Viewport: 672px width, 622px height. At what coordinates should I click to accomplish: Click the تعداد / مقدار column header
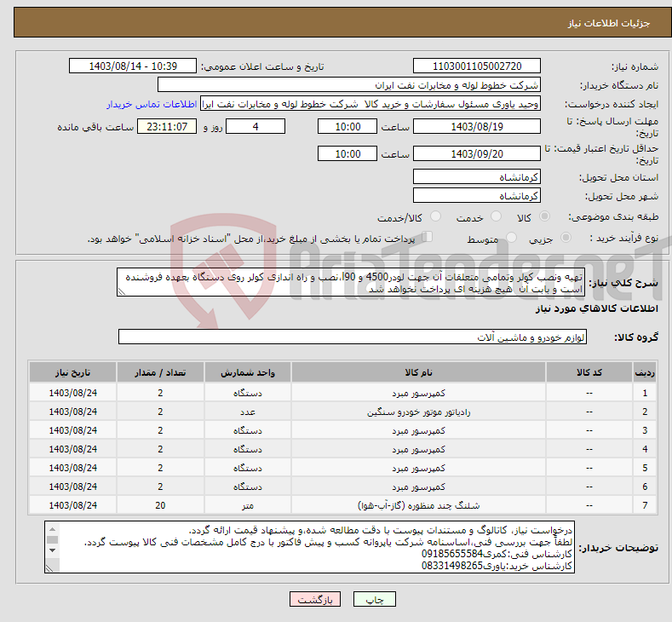160,372
